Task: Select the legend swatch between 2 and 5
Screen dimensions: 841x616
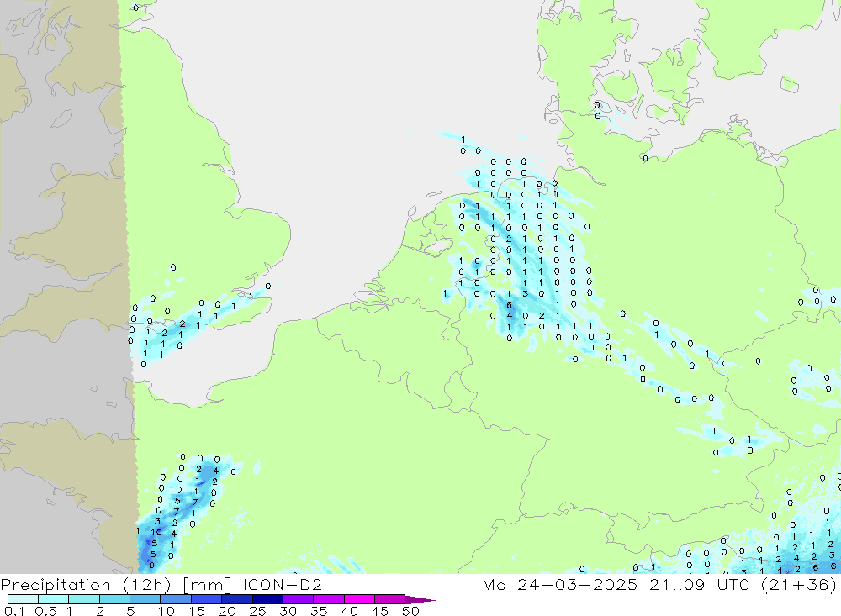Action: pos(114,599)
